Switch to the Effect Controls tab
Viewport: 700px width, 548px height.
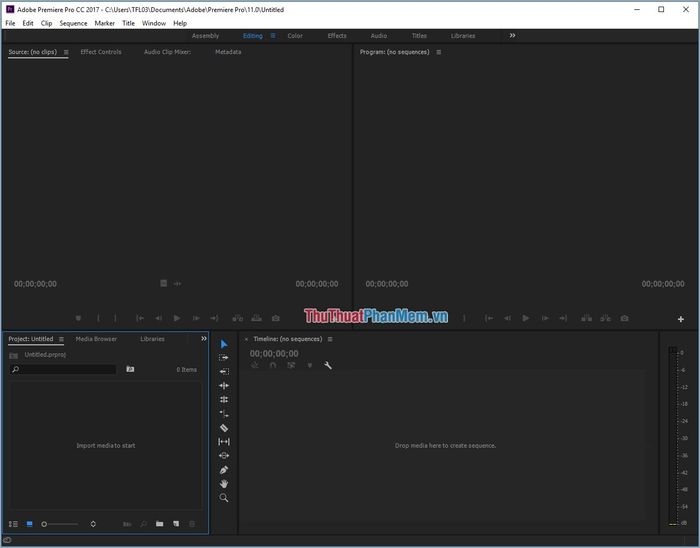point(101,52)
